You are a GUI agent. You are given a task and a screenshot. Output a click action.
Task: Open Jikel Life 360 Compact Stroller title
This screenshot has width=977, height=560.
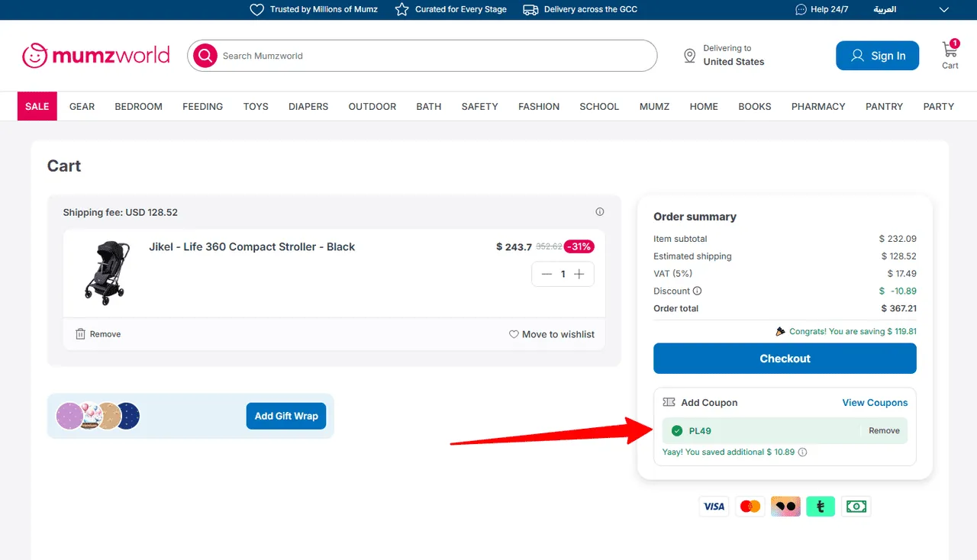click(252, 246)
